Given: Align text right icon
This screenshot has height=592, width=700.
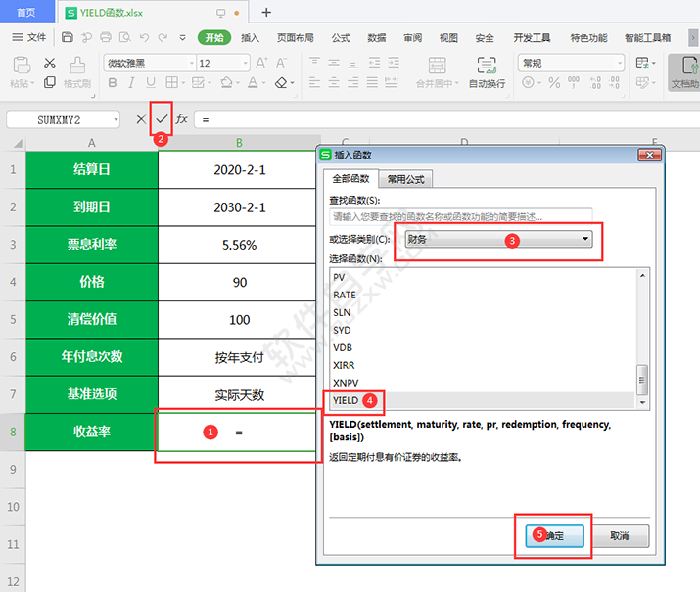Looking at the screenshot, I should (353, 82).
